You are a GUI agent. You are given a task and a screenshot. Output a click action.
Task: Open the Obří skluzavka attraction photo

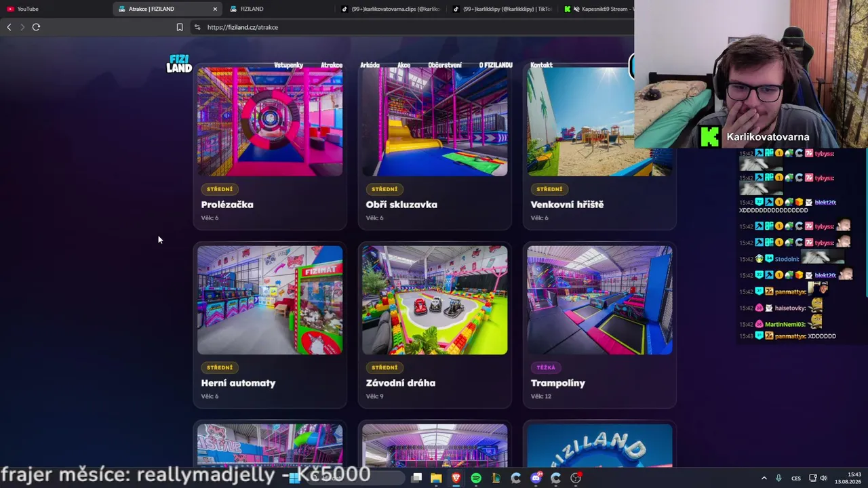[x=435, y=121]
